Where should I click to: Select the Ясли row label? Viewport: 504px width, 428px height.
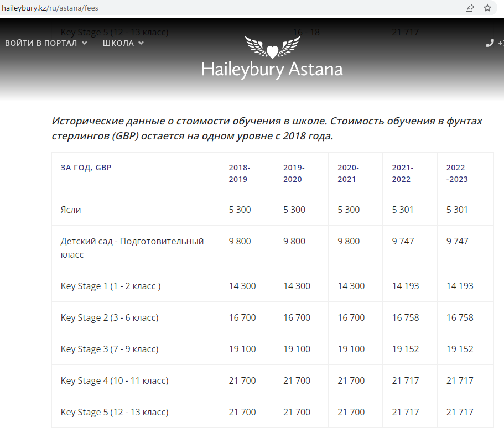click(71, 210)
